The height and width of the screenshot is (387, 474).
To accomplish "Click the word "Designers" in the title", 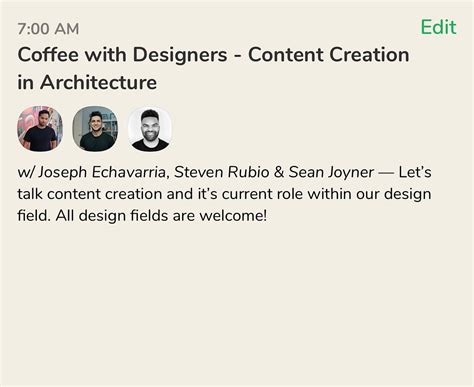I will coord(180,55).
